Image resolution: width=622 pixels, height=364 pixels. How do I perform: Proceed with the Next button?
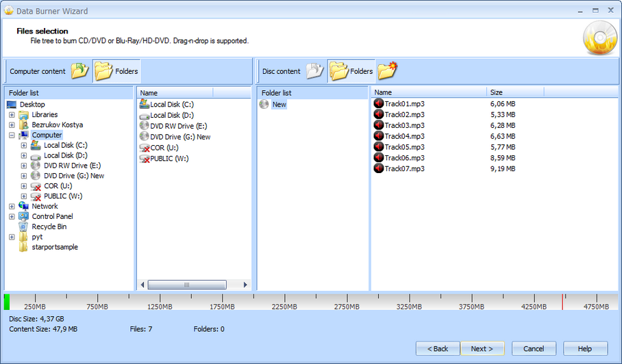pyautogui.click(x=482, y=348)
